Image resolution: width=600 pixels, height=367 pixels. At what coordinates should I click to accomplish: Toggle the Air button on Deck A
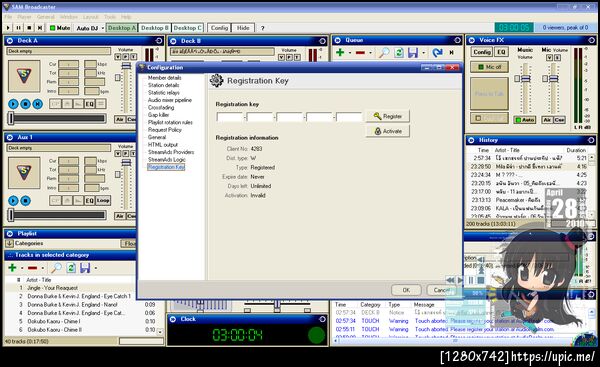(x=120, y=119)
